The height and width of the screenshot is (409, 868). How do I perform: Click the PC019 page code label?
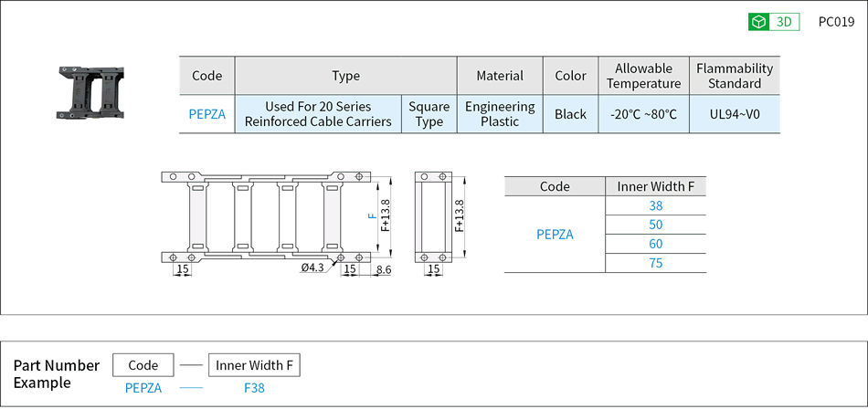point(836,22)
